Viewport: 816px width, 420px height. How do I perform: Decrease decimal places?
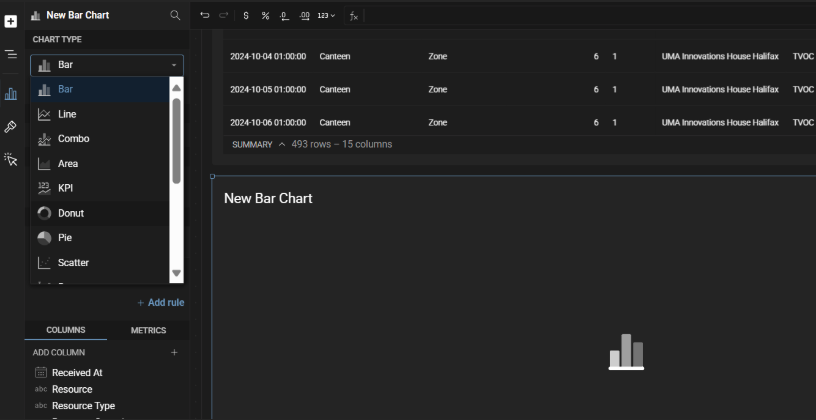pyautogui.click(x=284, y=16)
